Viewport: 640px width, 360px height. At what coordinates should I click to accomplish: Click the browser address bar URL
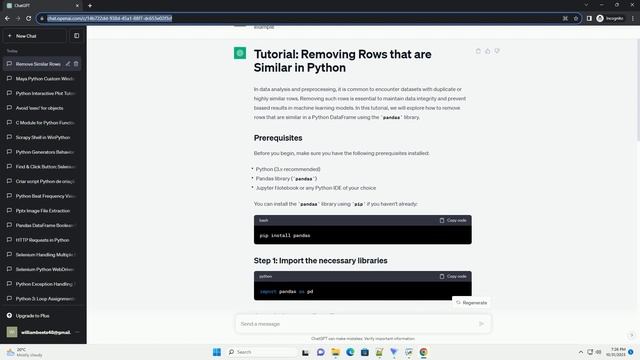(x=109, y=18)
